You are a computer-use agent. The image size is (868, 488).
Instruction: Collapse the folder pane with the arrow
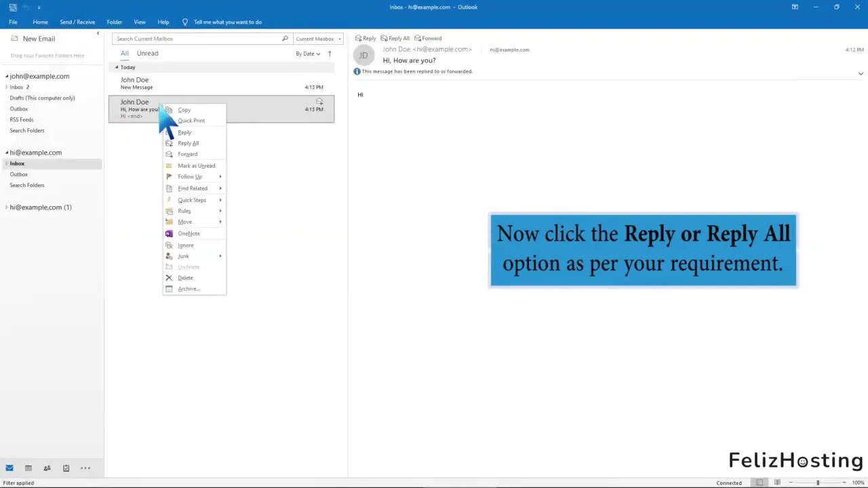click(x=98, y=33)
